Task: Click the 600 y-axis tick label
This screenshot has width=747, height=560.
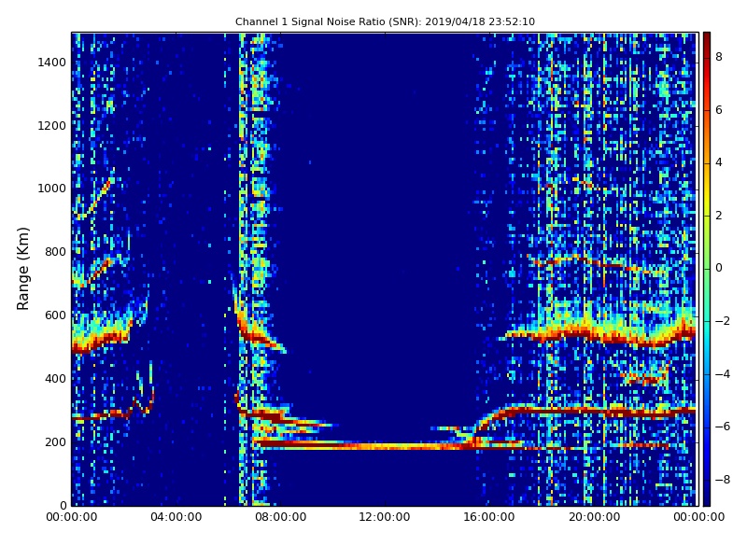Action: tap(55, 315)
